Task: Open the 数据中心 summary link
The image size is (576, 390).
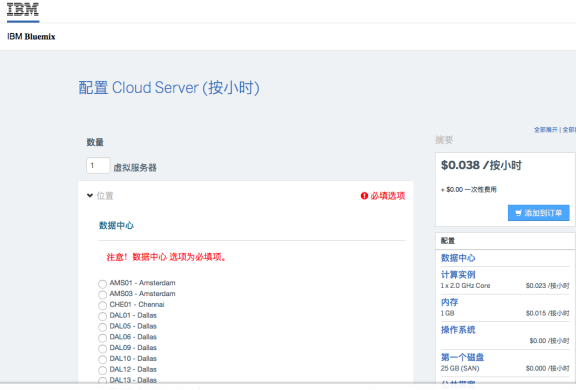Action: (458, 258)
